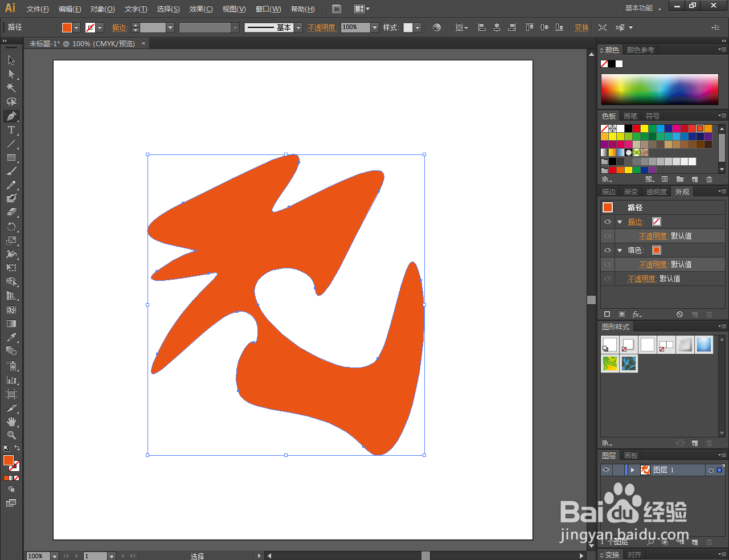Click the 样式 swatch in control bar

click(x=408, y=27)
